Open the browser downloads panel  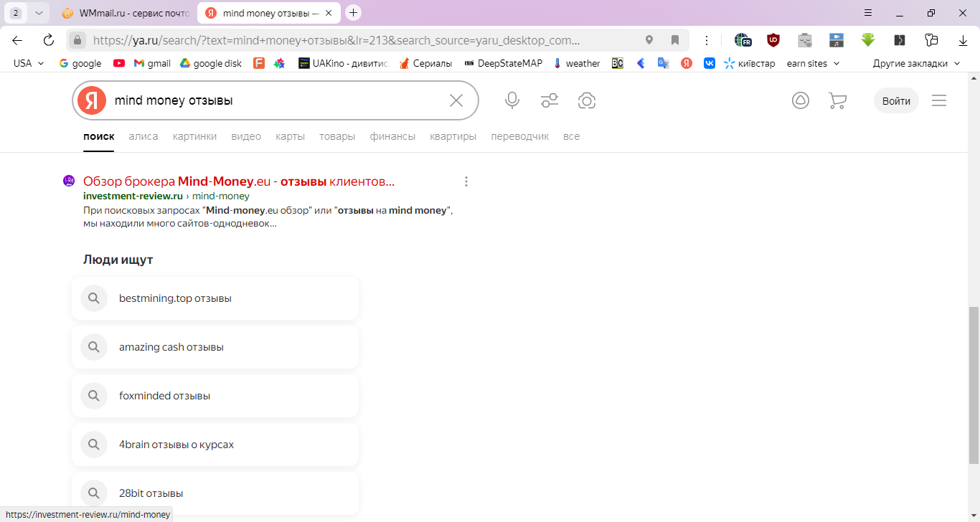(x=962, y=40)
